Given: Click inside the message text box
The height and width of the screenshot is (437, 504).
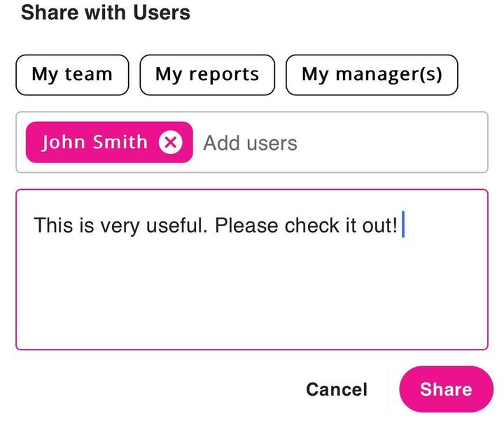Looking at the screenshot, I should coord(252,280).
